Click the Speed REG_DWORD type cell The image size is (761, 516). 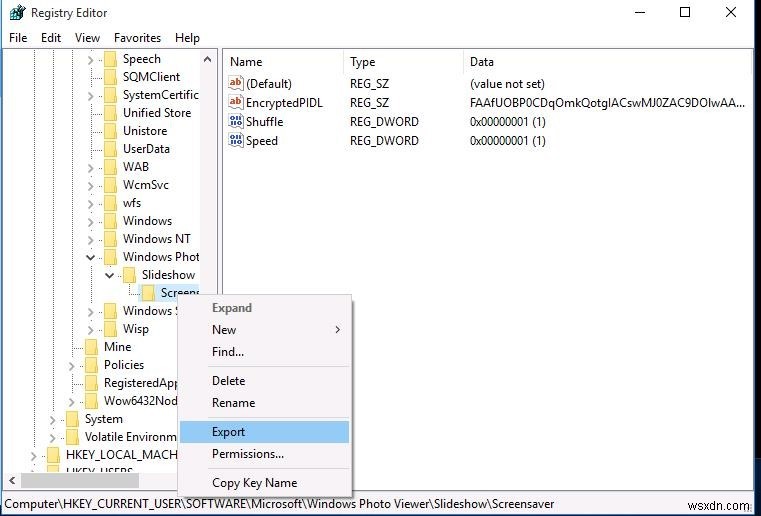[384, 140]
